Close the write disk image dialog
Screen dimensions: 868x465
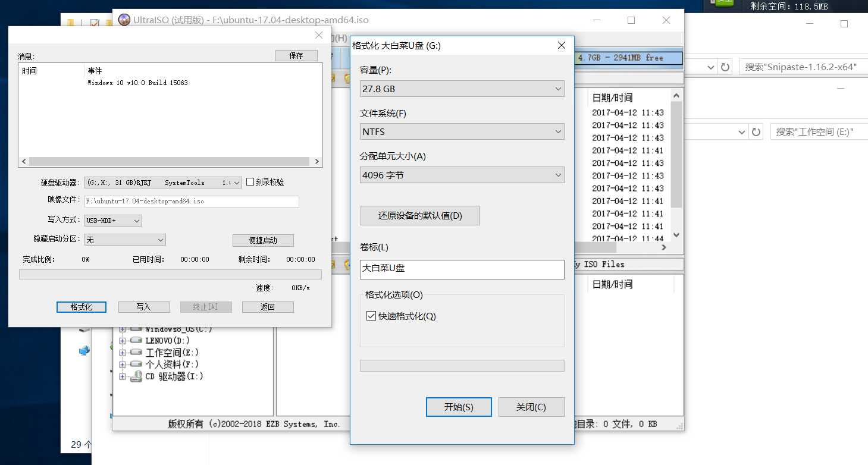[x=319, y=36]
